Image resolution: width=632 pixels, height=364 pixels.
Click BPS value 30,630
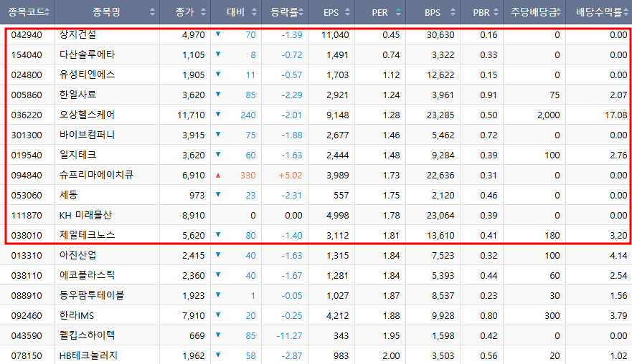point(440,35)
